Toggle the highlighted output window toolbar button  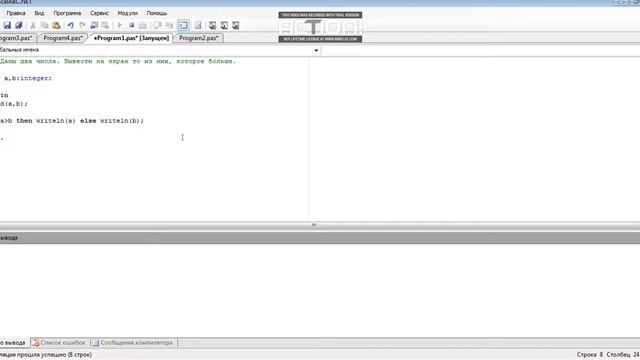[x=184, y=25]
